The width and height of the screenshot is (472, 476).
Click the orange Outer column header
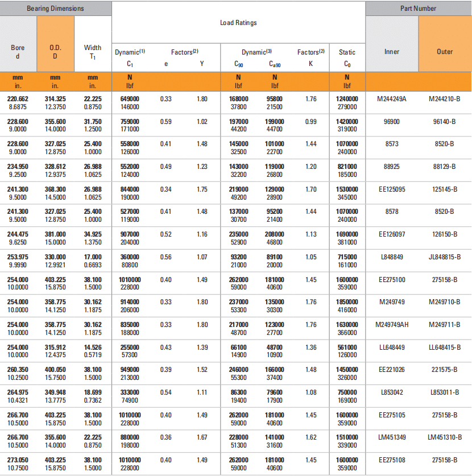click(x=445, y=52)
